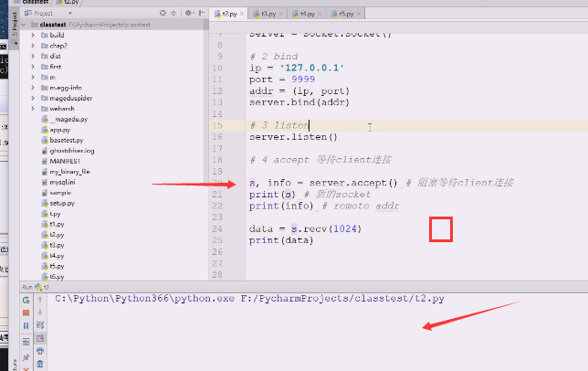Go up the stack trace with up arrow
Screen dimensions: 588x371
(x=40, y=300)
